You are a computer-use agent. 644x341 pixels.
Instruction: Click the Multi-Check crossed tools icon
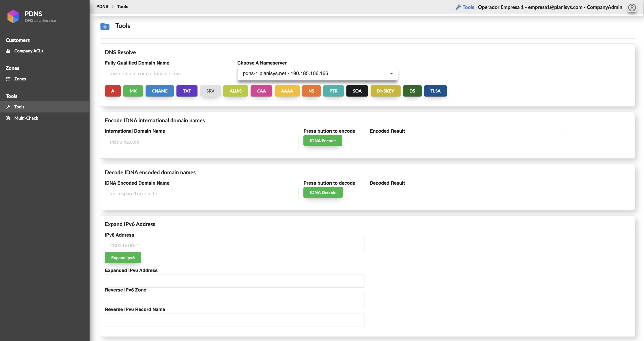pos(8,118)
